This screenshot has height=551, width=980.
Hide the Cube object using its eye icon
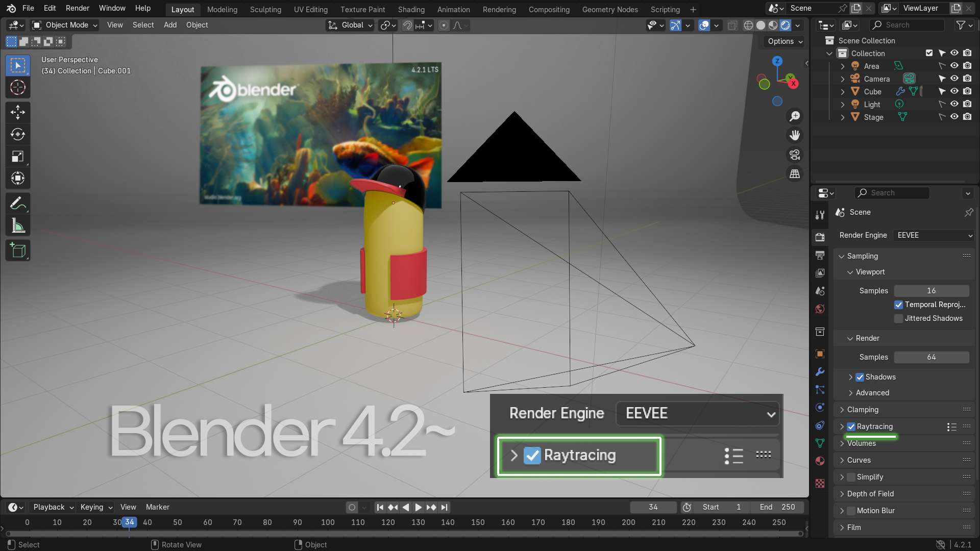tap(954, 91)
